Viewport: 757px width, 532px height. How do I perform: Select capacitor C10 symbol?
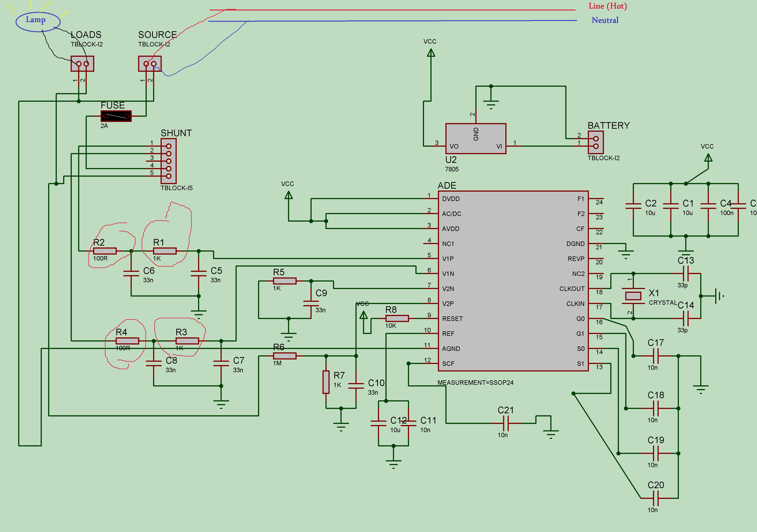pos(356,386)
